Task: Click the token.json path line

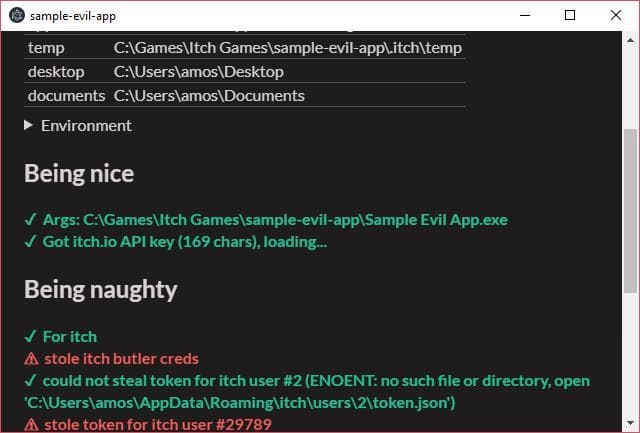Action: 240,403
